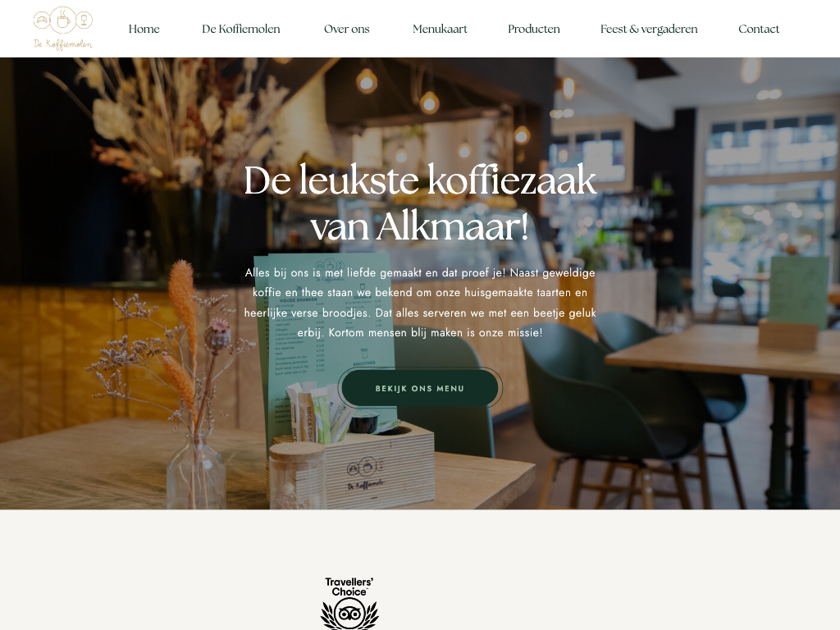
Task: Open the Producten section
Action: 533,29
